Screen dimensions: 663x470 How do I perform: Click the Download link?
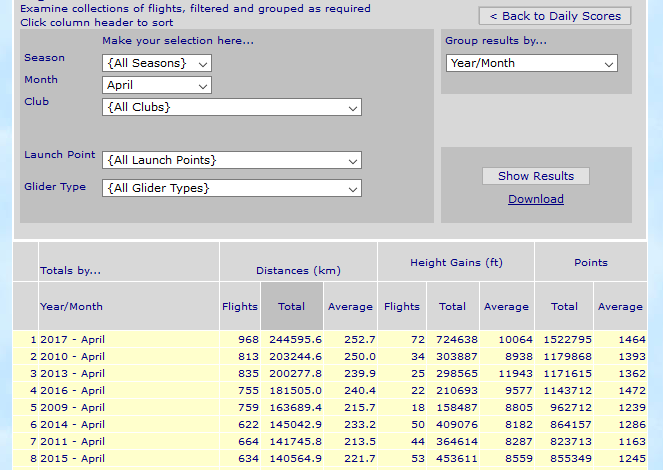[x=536, y=199]
